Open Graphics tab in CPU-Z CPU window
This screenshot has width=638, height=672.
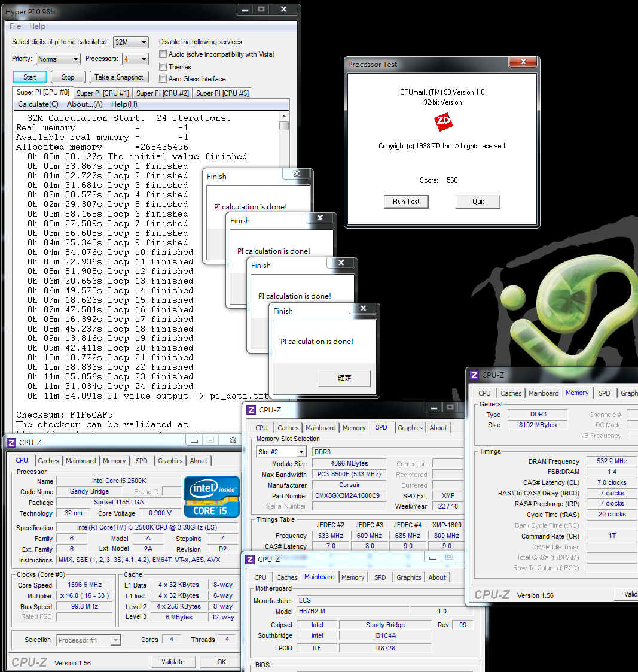point(170,461)
